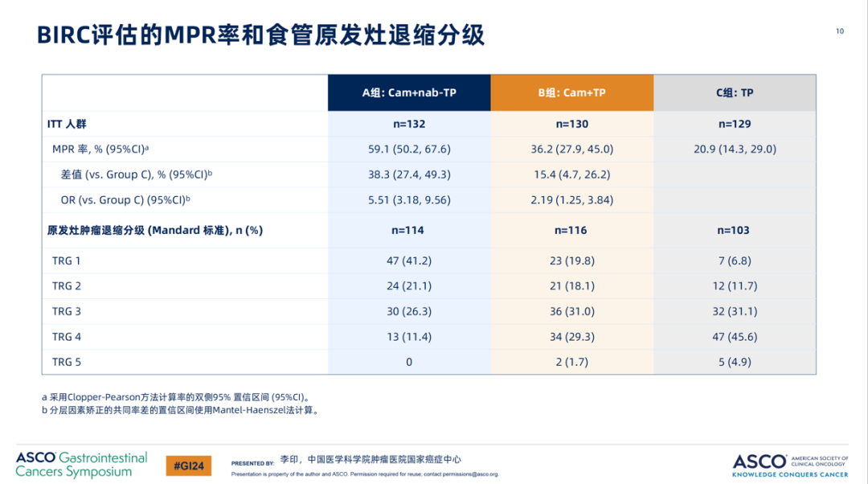
Task: Click footnote b about Mantel-Haenszel method
Action: click(x=182, y=410)
